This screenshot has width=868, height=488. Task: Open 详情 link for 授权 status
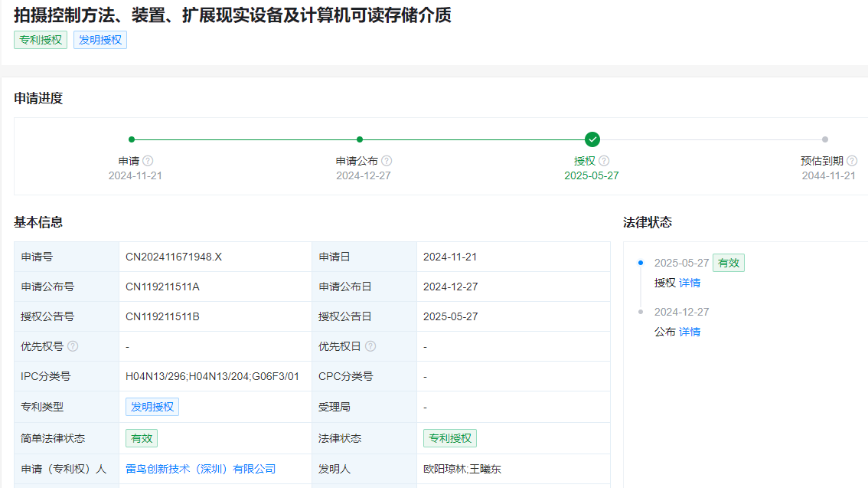click(690, 283)
